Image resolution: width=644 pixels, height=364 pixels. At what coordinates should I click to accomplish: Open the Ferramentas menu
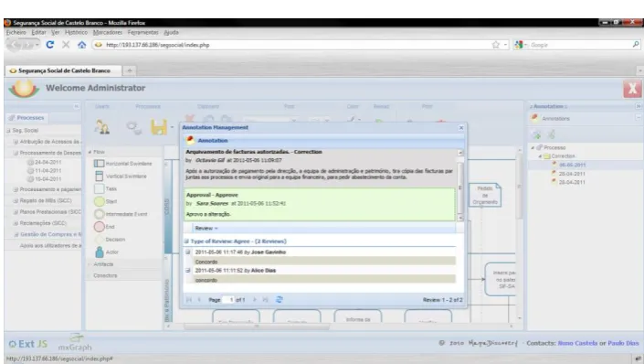143,32
